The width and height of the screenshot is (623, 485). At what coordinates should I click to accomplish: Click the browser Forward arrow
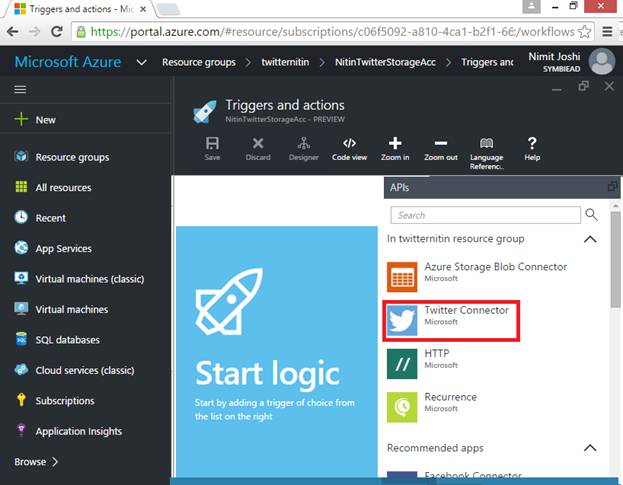35,31
